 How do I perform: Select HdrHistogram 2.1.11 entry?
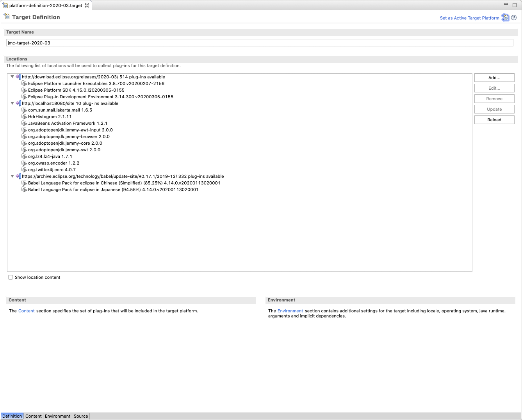point(50,117)
